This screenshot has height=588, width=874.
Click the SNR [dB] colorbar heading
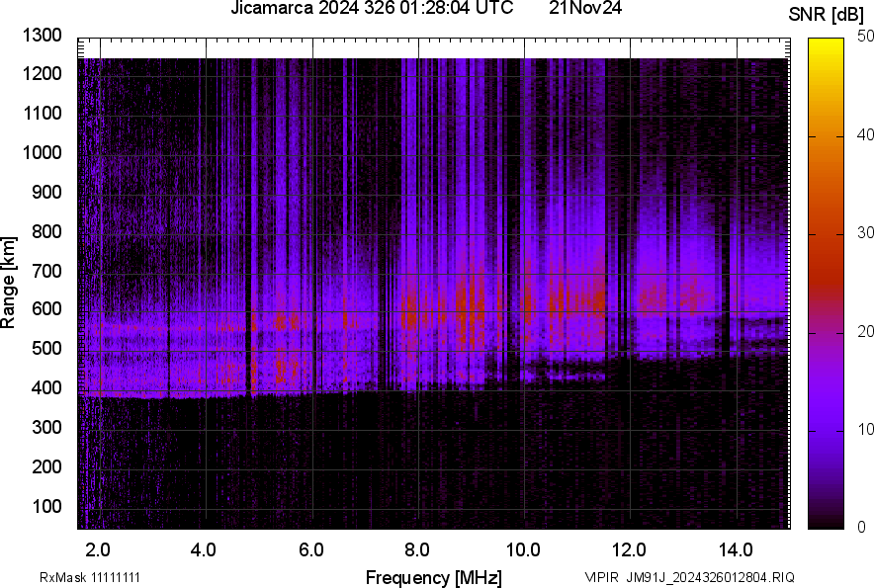tap(827, 14)
